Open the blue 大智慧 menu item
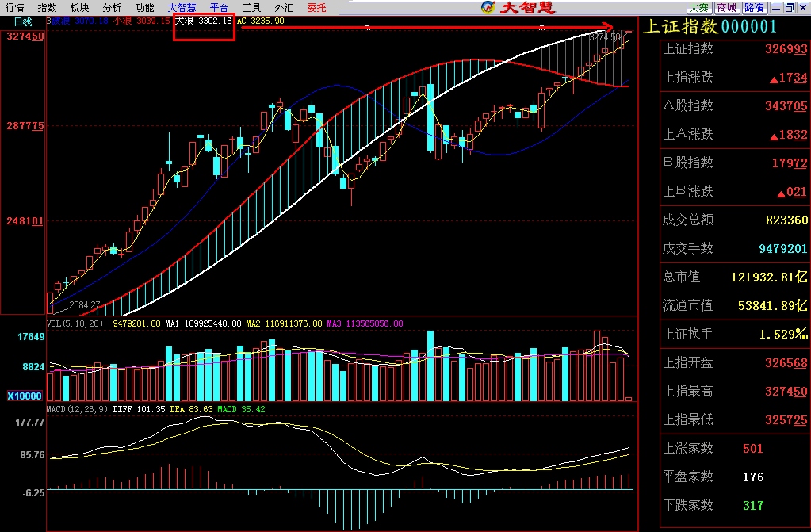Screen dimensions: 811x532 pos(182,7)
